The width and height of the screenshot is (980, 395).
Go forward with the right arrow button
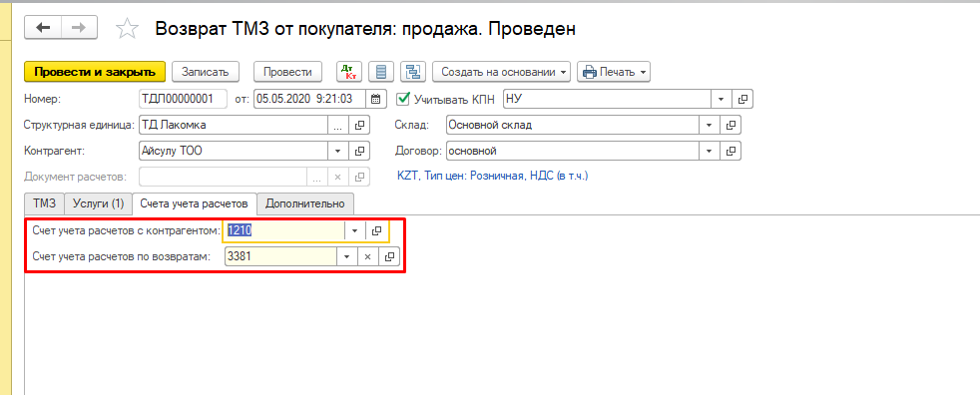79,28
